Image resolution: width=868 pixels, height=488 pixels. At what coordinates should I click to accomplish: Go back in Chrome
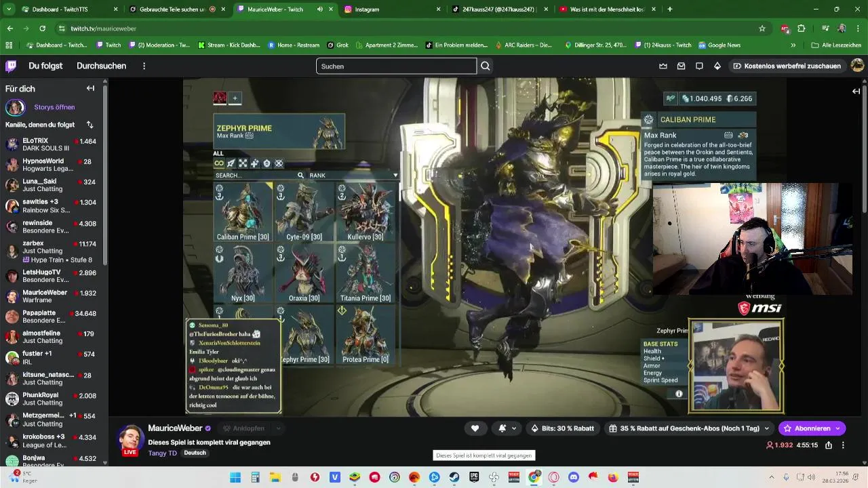point(9,28)
